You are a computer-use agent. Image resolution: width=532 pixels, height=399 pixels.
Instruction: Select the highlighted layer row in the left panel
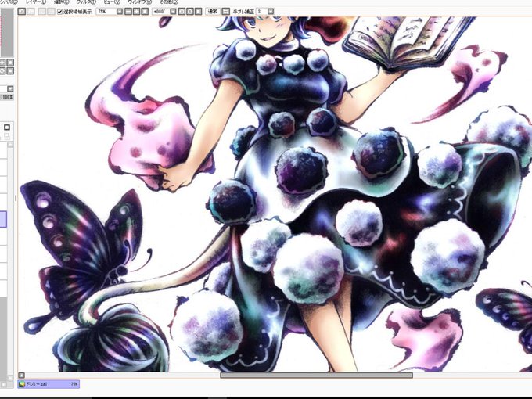[3, 219]
